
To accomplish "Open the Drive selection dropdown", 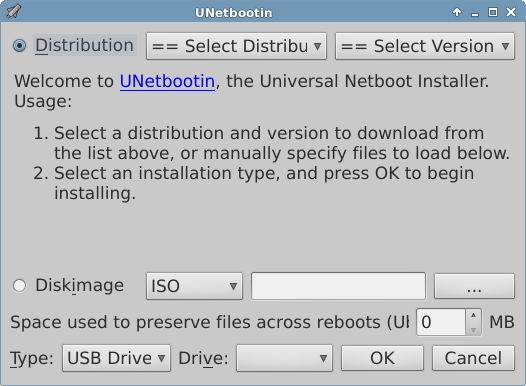I will tap(284, 358).
